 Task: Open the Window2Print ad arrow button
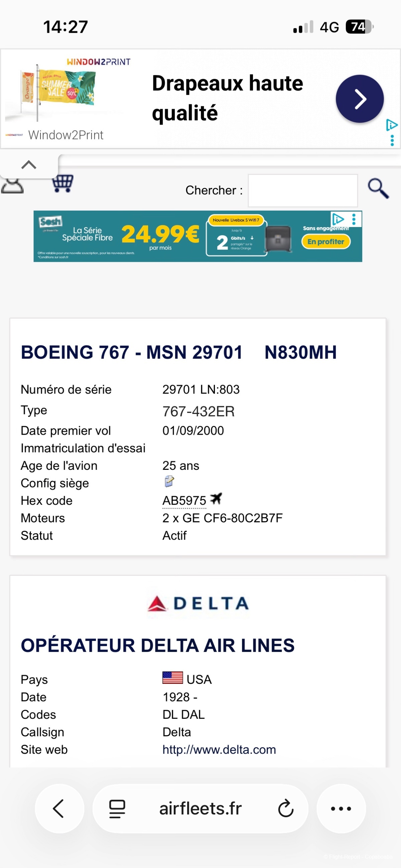[x=360, y=99]
